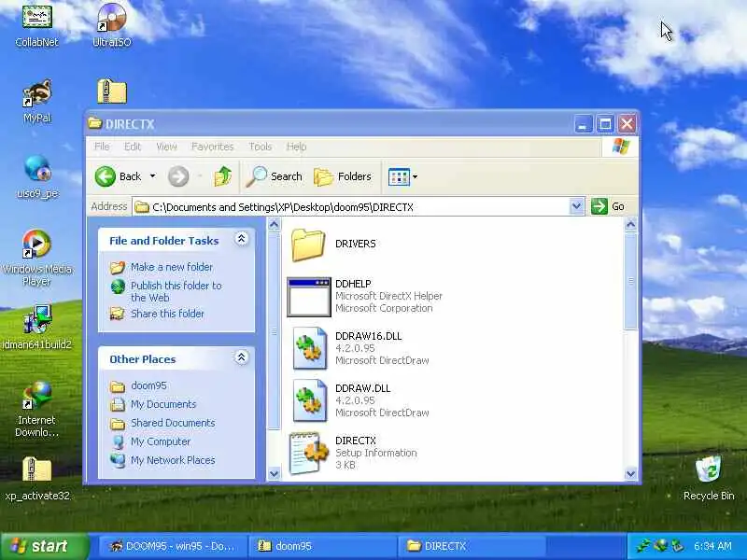Click the DDHELP file name
This screenshot has width=747, height=560.
pos(353,284)
